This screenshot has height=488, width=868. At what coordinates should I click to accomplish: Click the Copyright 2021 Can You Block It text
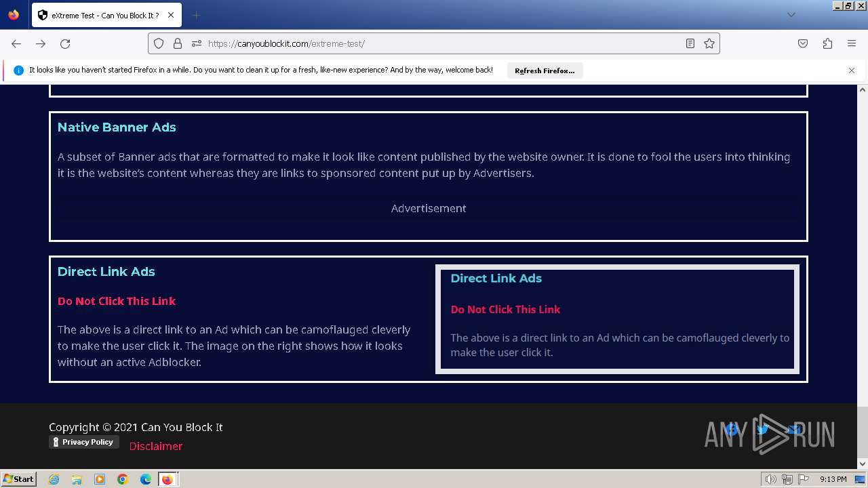point(136,427)
